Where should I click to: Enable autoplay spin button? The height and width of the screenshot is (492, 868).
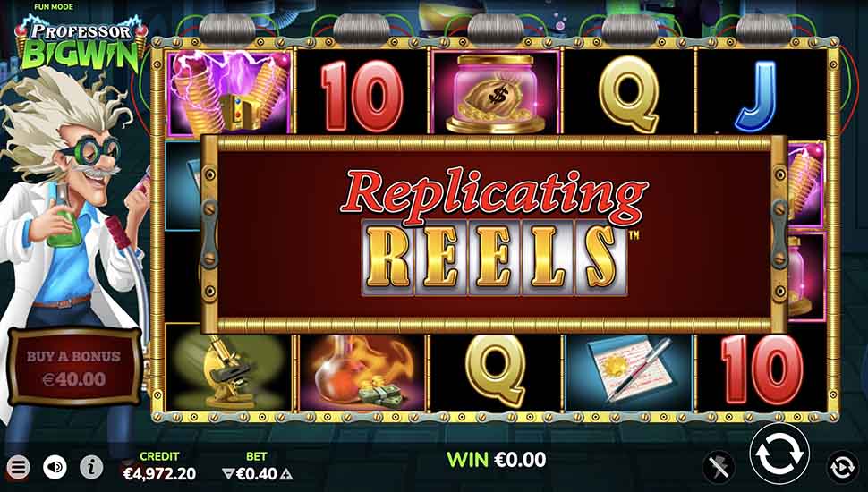click(x=842, y=468)
